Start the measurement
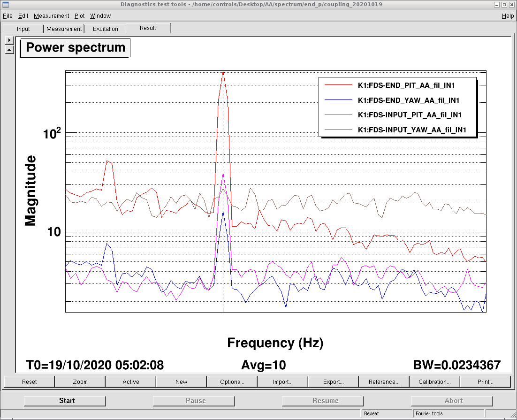The image size is (517, 420). [x=65, y=401]
